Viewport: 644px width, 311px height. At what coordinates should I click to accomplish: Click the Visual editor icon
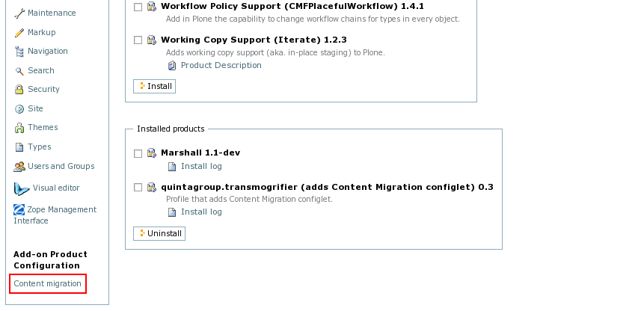tap(21, 188)
